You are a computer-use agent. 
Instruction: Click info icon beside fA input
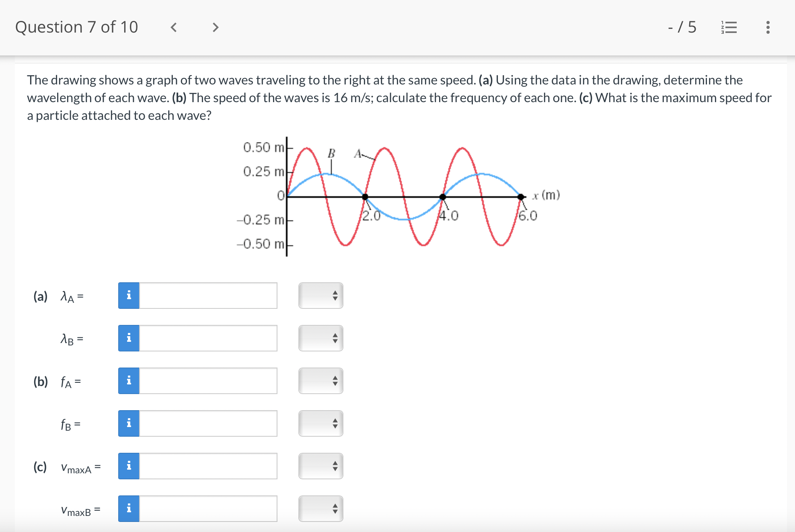(x=129, y=381)
